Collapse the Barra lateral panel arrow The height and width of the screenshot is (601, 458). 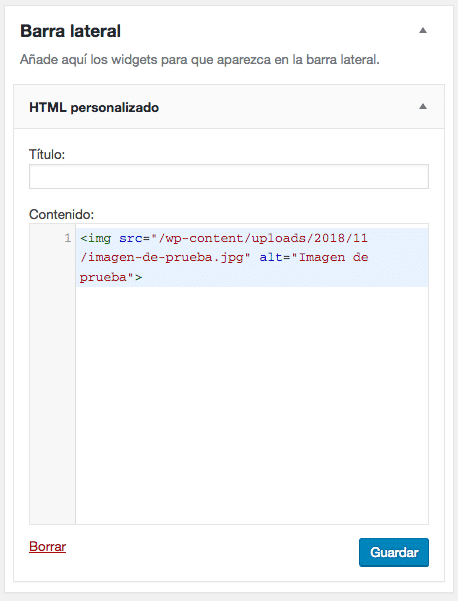pos(423,31)
